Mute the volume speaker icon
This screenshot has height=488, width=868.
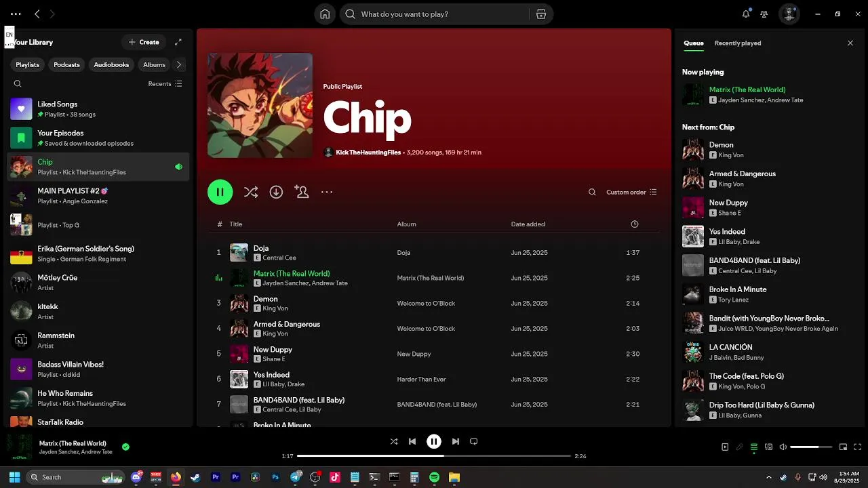pyautogui.click(x=783, y=447)
